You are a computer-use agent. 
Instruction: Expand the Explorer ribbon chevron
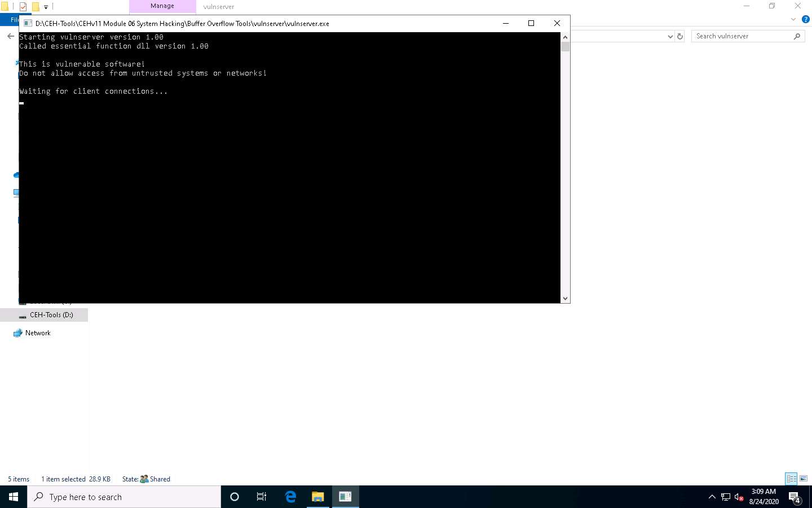tap(793, 19)
